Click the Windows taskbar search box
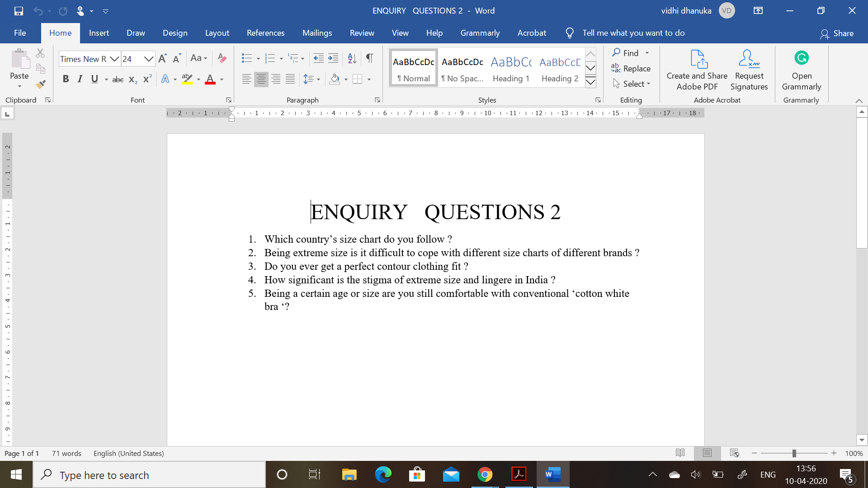 coord(149,475)
